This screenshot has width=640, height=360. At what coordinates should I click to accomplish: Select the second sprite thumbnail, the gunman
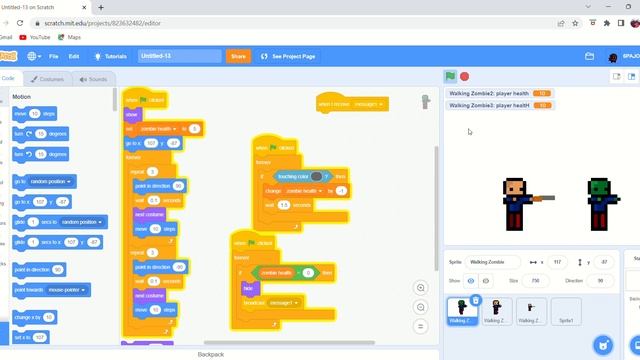496,311
